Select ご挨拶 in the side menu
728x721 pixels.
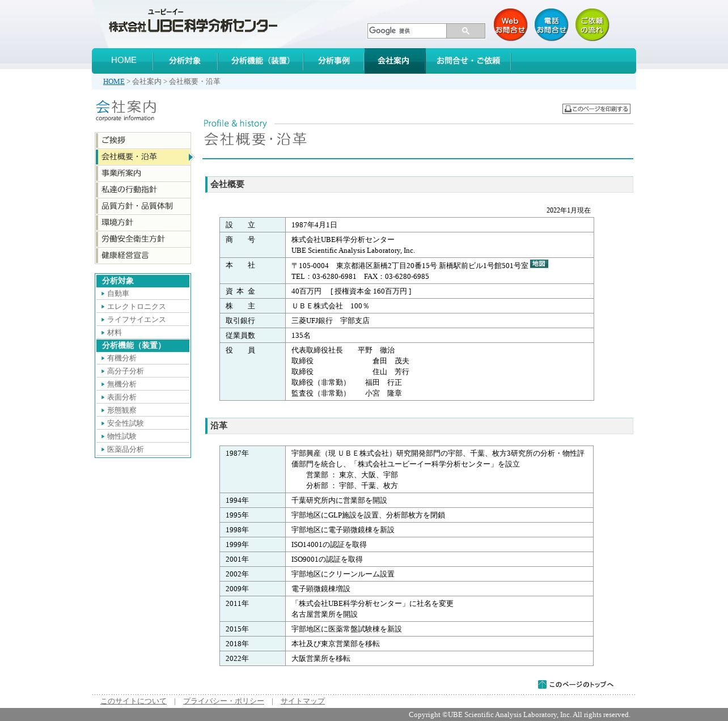point(143,141)
